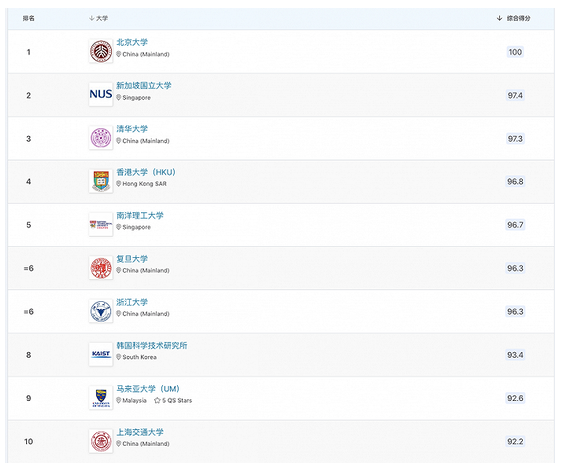Click the 100 score badge
The image size is (562, 470).
click(515, 52)
